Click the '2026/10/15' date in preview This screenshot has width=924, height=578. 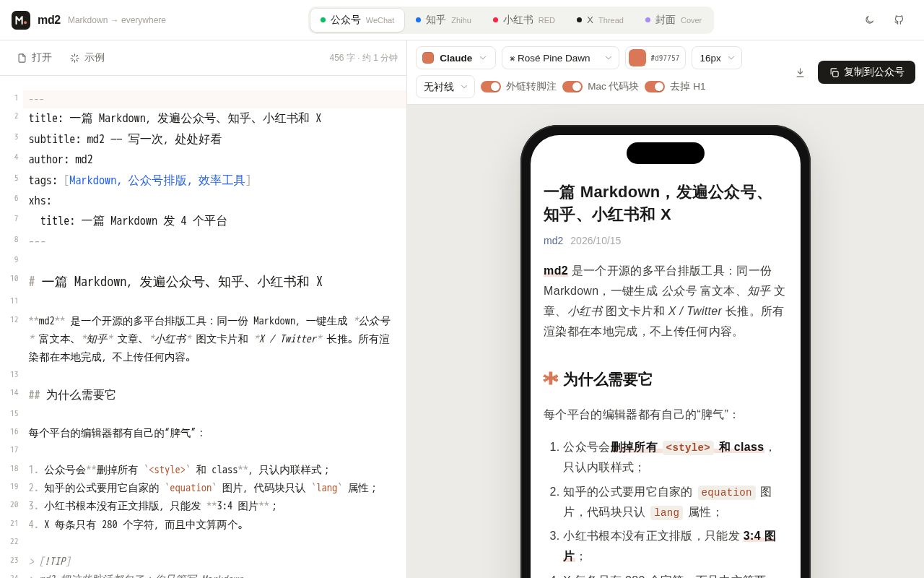(x=596, y=241)
